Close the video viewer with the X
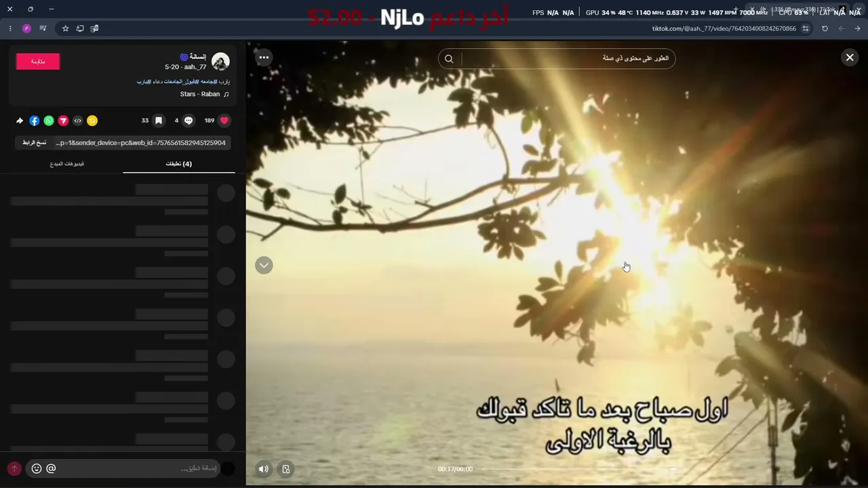The image size is (868, 488). [x=850, y=58]
